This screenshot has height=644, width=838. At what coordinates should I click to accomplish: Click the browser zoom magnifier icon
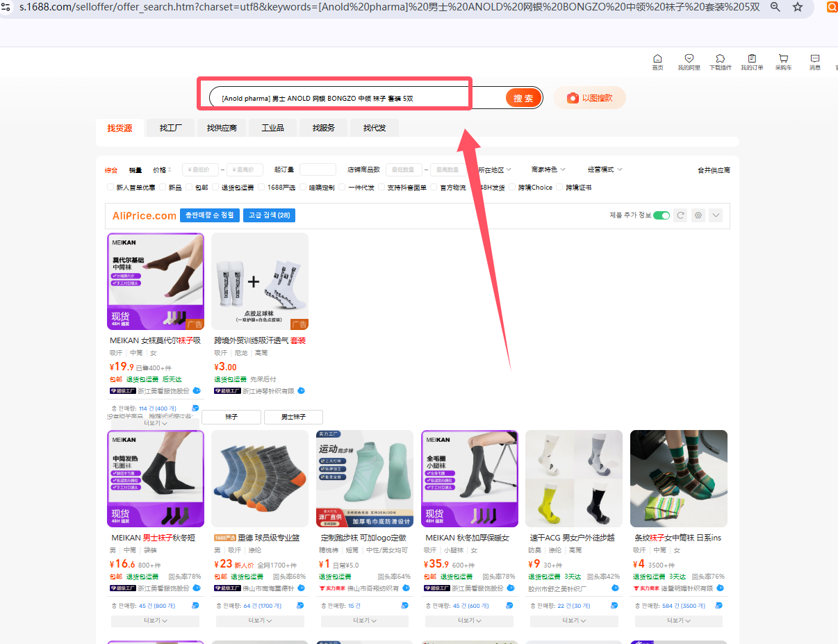(775, 7)
